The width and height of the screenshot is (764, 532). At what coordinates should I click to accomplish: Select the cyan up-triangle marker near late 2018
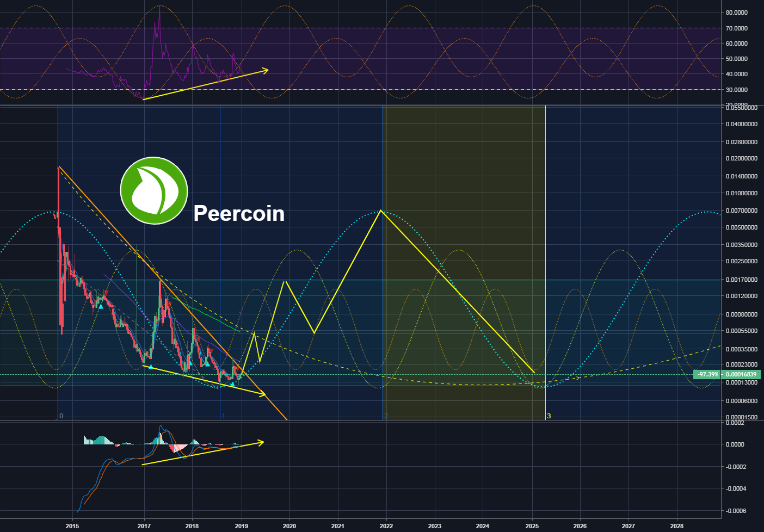232,385
